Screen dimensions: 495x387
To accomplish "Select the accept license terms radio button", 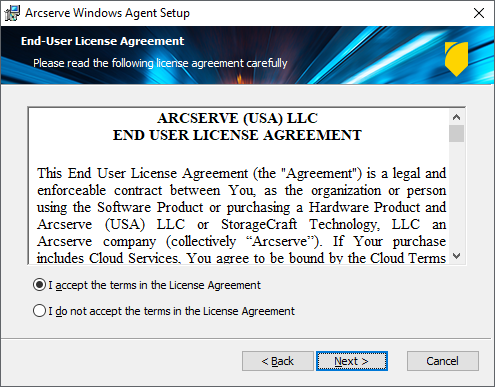I will click(x=39, y=285).
